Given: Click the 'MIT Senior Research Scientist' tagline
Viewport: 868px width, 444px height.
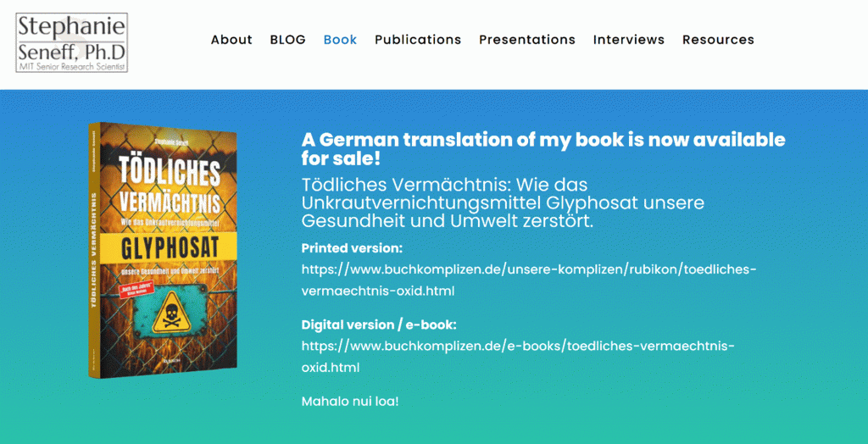Looking at the screenshot, I should [x=72, y=65].
